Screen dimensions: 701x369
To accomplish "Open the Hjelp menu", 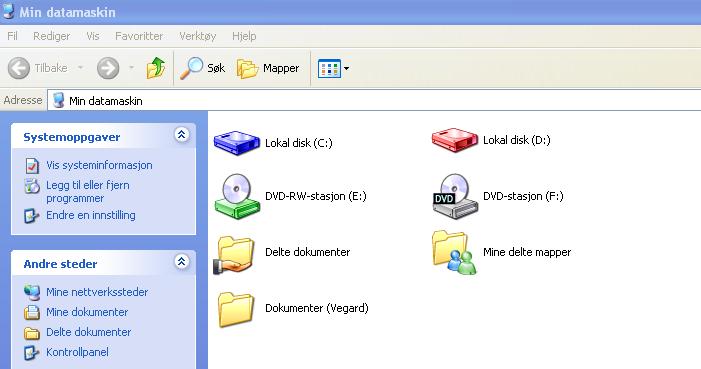I will pos(244,36).
